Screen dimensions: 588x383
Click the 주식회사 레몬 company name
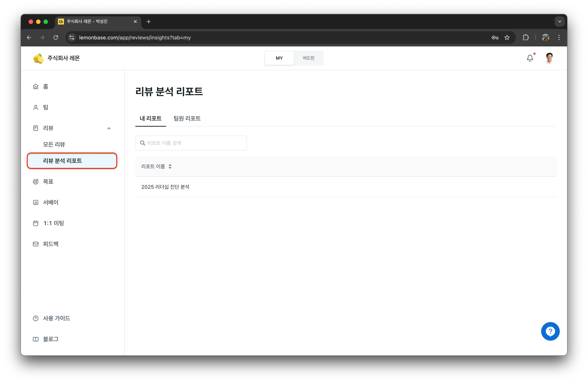point(64,58)
